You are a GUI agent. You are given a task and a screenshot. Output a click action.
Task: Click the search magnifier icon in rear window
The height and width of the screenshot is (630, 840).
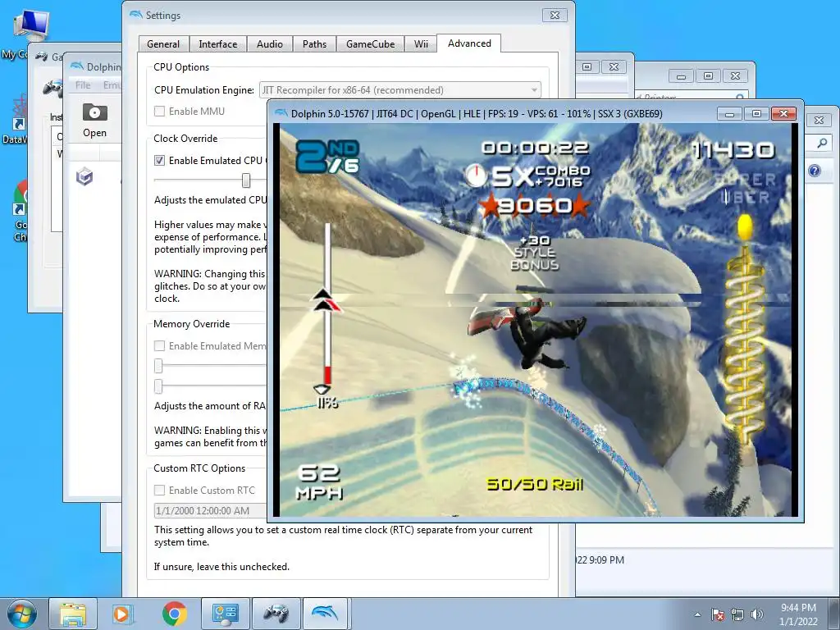[x=822, y=143]
